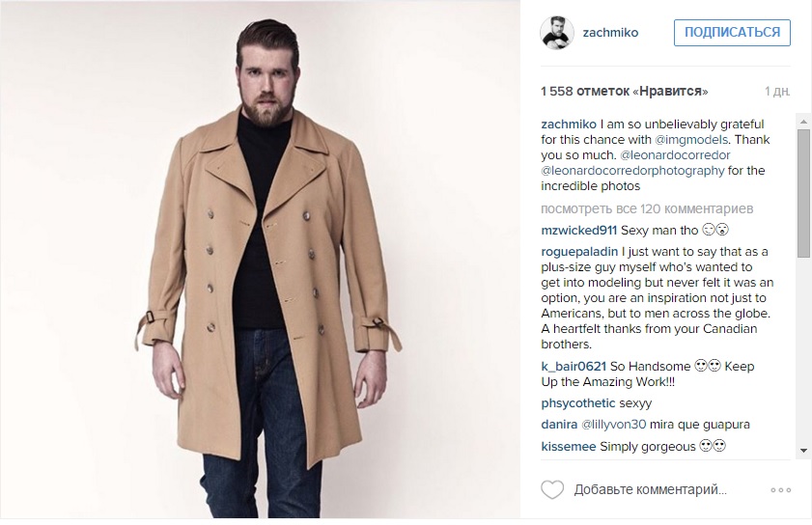Open the three-dot more options menu
The height and width of the screenshot is (525, 812).
click(780, 490)
